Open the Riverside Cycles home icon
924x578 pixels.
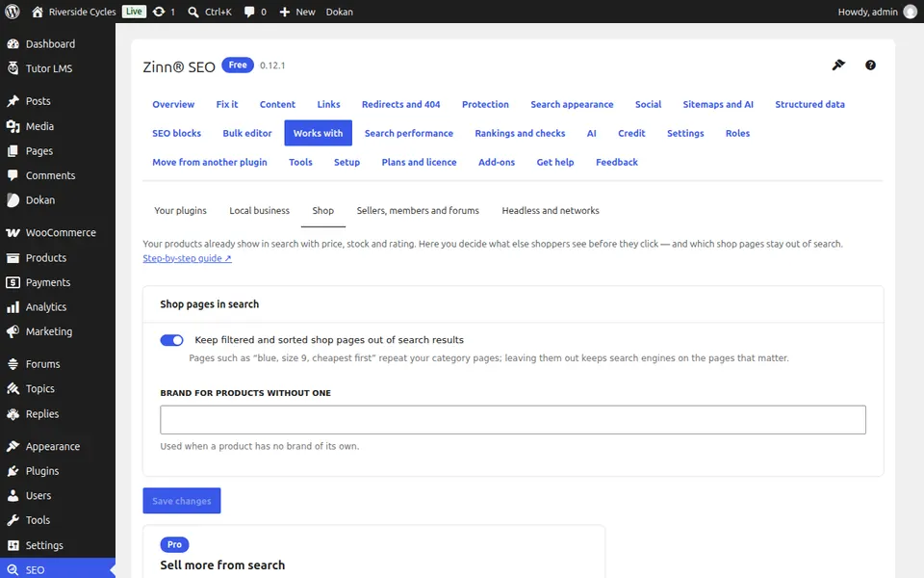click(38, 12)
